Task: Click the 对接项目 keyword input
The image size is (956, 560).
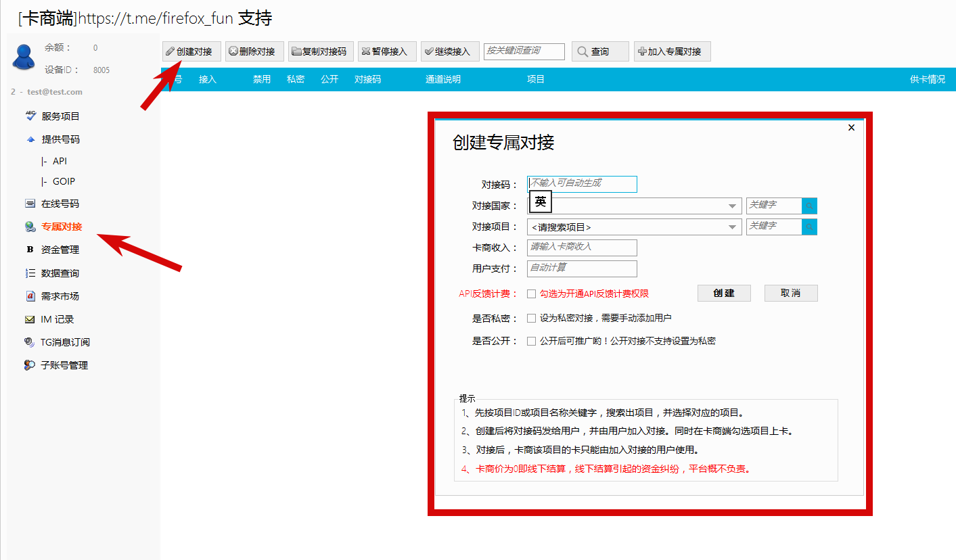Action: 774,227
